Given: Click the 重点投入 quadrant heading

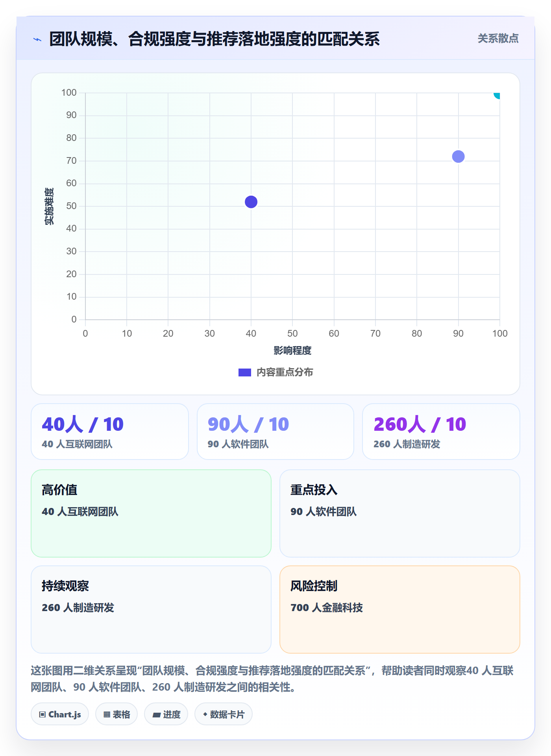Looking at the screenshot, I should click(314, 490).
